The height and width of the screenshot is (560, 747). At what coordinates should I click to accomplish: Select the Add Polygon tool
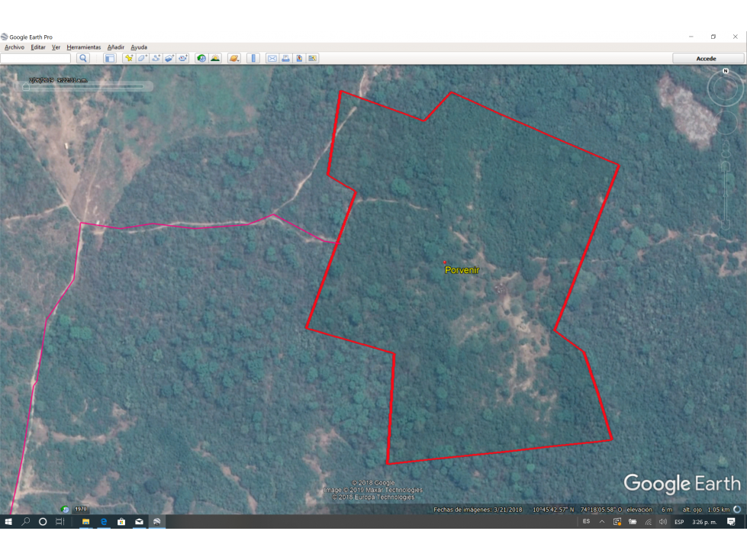[142, 58]
